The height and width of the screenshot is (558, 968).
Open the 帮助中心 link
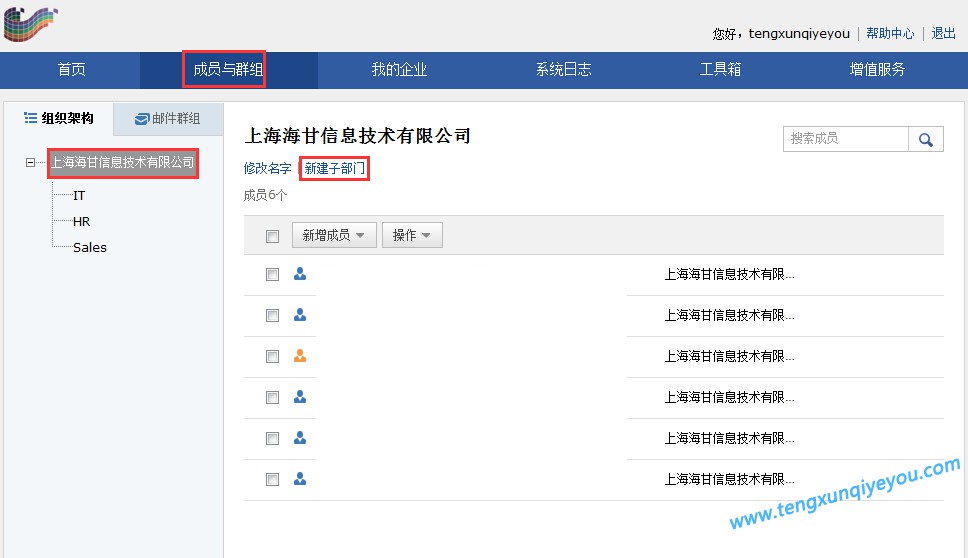click(x=890, y=33)
